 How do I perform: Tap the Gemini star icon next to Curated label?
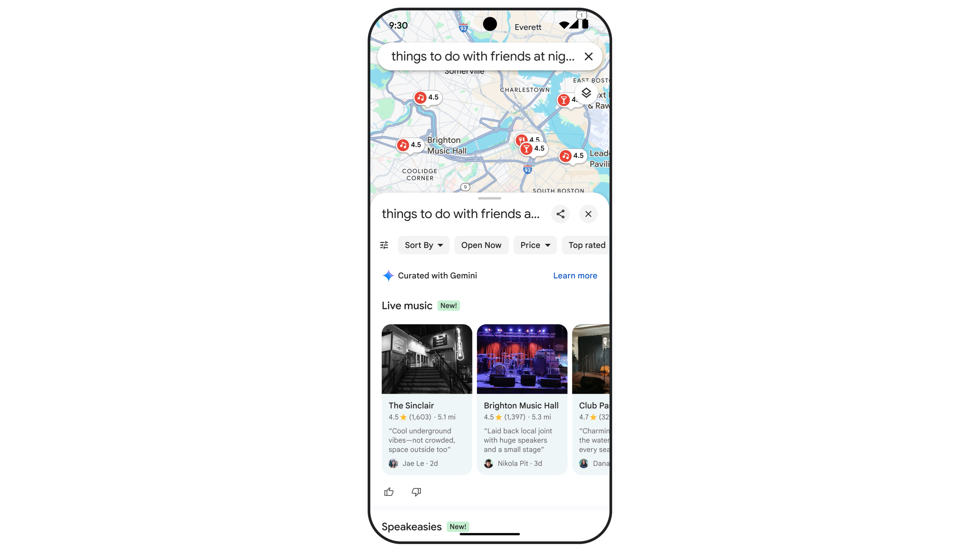pyautogui.click(x=388, y=275)
